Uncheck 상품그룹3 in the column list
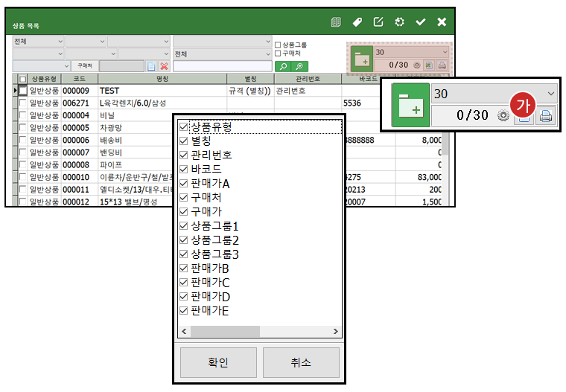Screen dimensions: 566x392 [x=184, y=254]
